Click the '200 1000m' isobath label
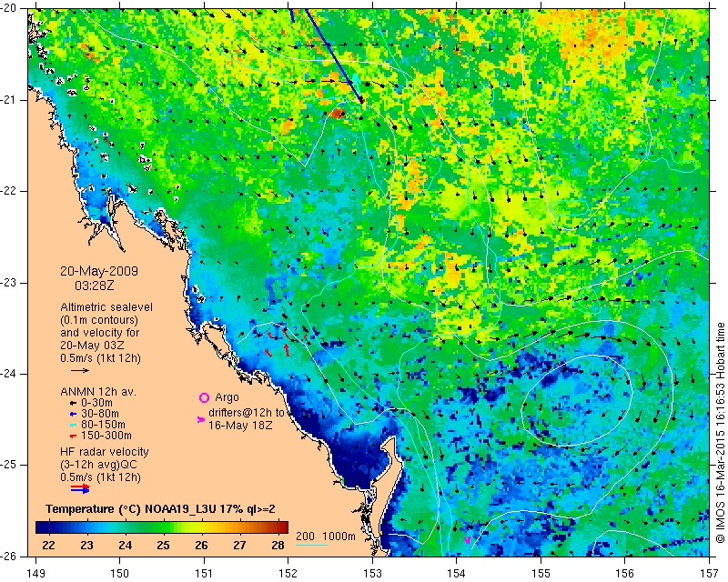This screenshot has width=728, height=582. (326, 536)
